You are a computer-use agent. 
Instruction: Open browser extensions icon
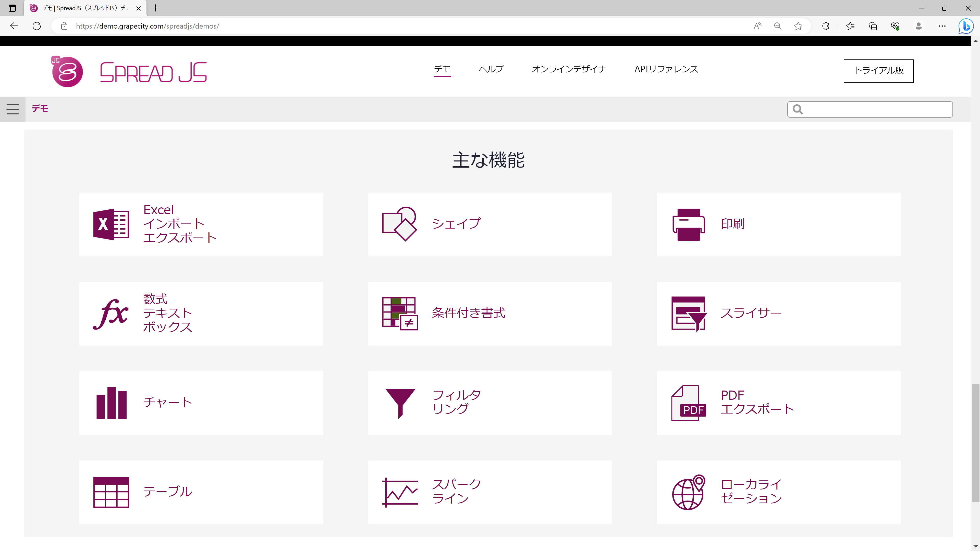[826, 26]
